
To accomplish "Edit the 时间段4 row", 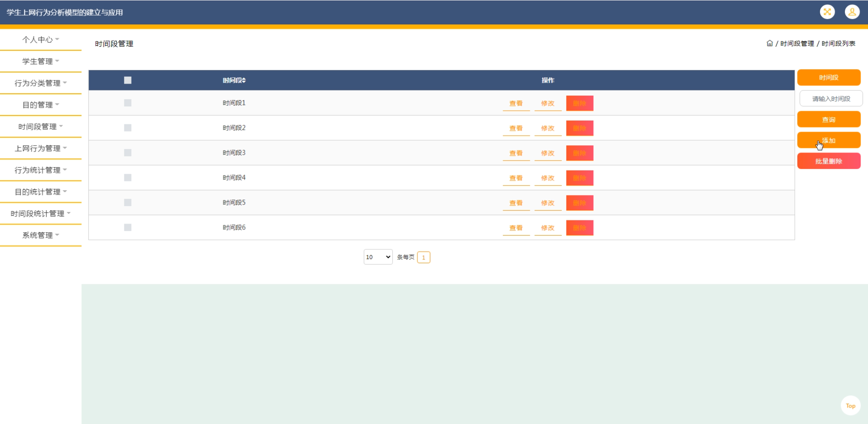I will pyautogui.click(x=548, y=178).
